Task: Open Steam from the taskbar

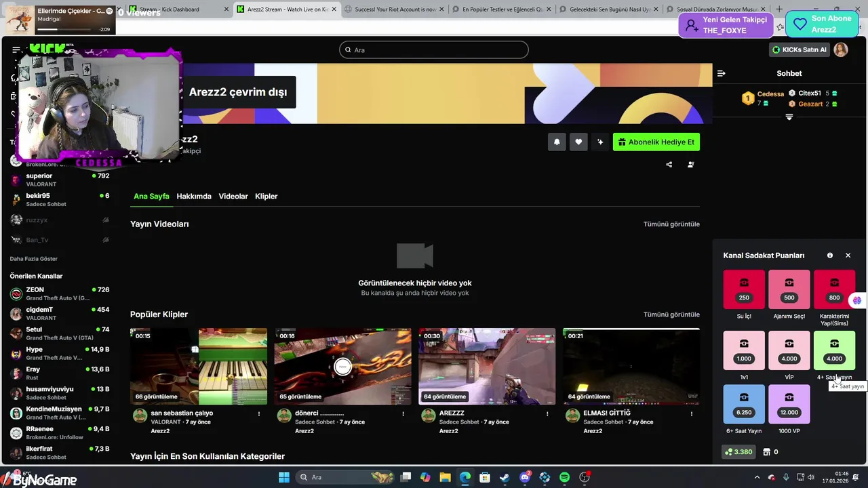Action: pos(505,477)
